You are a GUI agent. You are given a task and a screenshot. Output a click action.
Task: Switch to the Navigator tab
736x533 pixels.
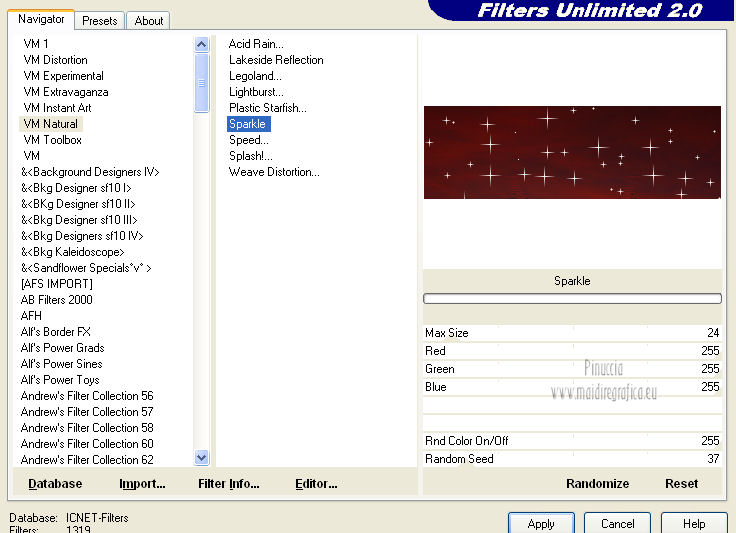[41, 20]
